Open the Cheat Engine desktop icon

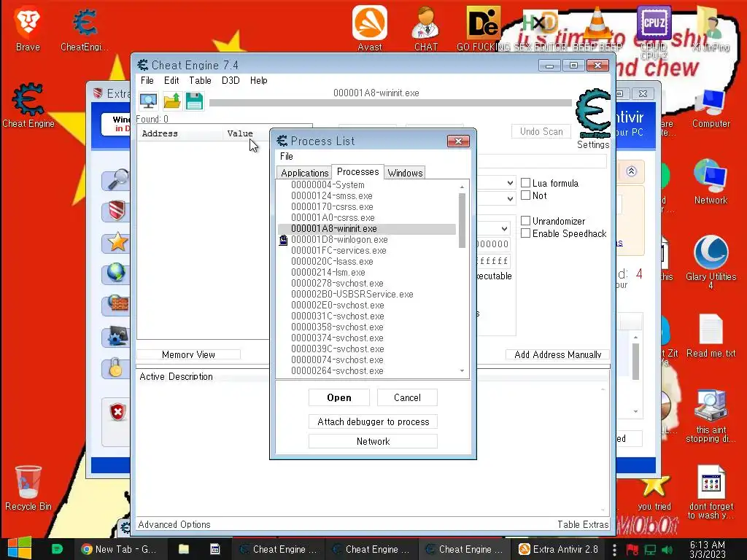point(28,106)
